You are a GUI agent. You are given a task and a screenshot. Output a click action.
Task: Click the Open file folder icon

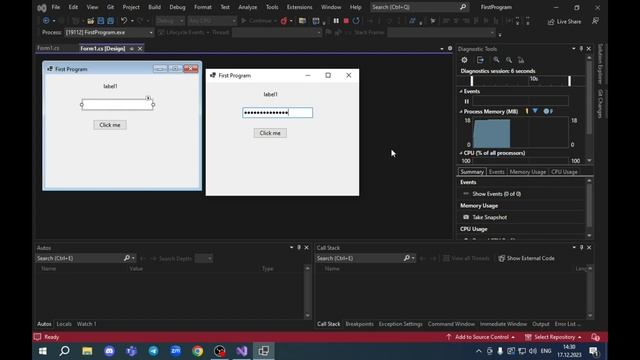point(91,21)
